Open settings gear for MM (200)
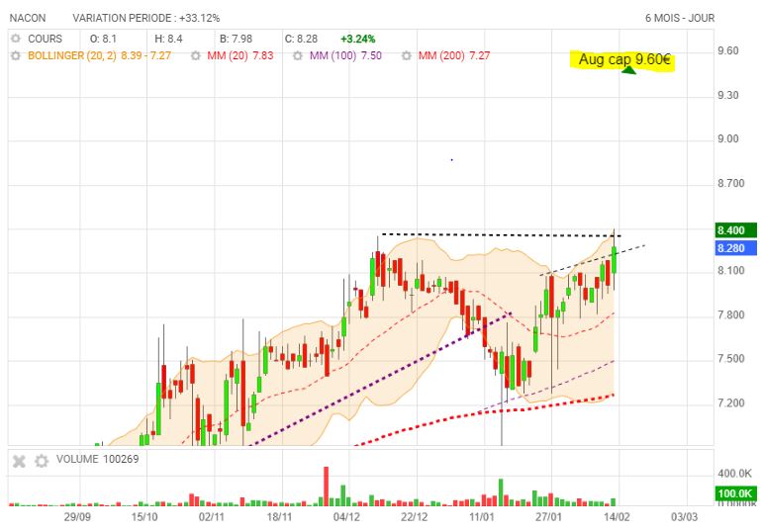This screenshot has width=761, height=532. click(x=407, y=55)
